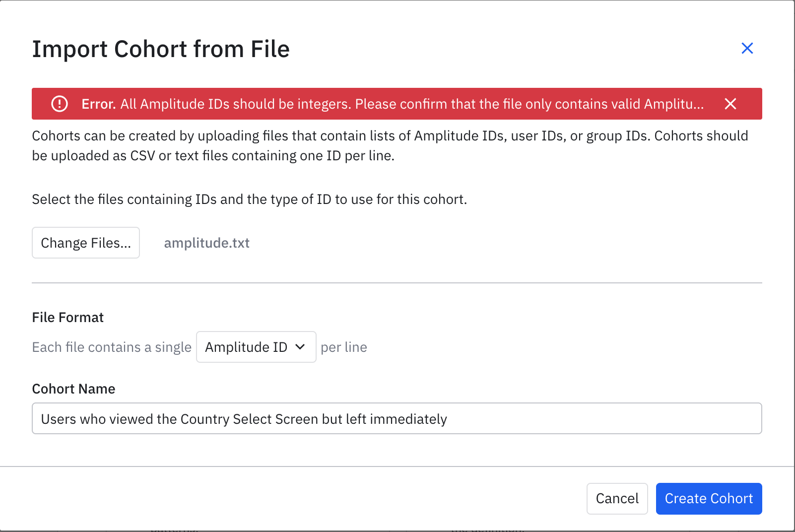This screenshot has width=795, height=532.
Task: Click the 'Select the files containing IDs' instruction
Action: tap(250, 199)
